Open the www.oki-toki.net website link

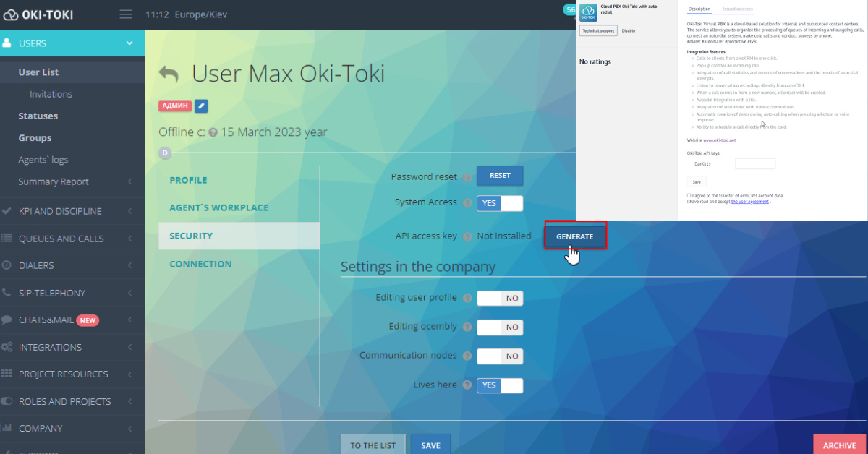(719, 140)
